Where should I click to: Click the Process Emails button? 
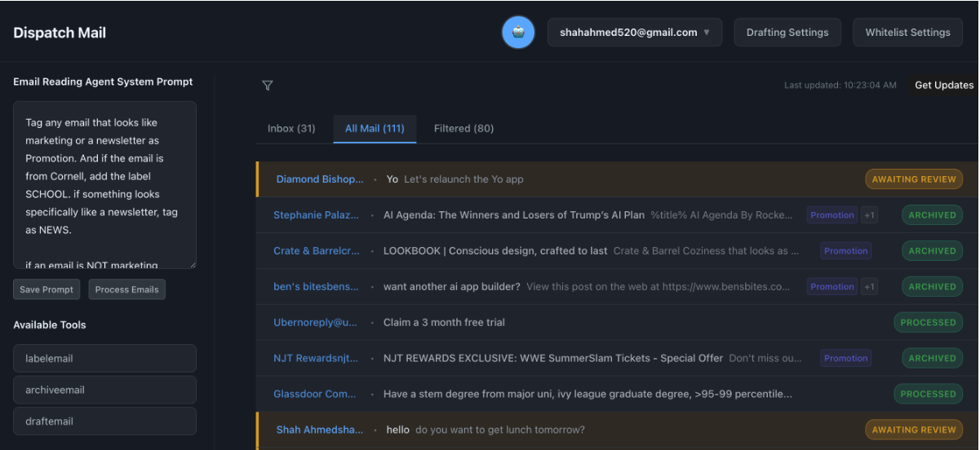(126, 289)
